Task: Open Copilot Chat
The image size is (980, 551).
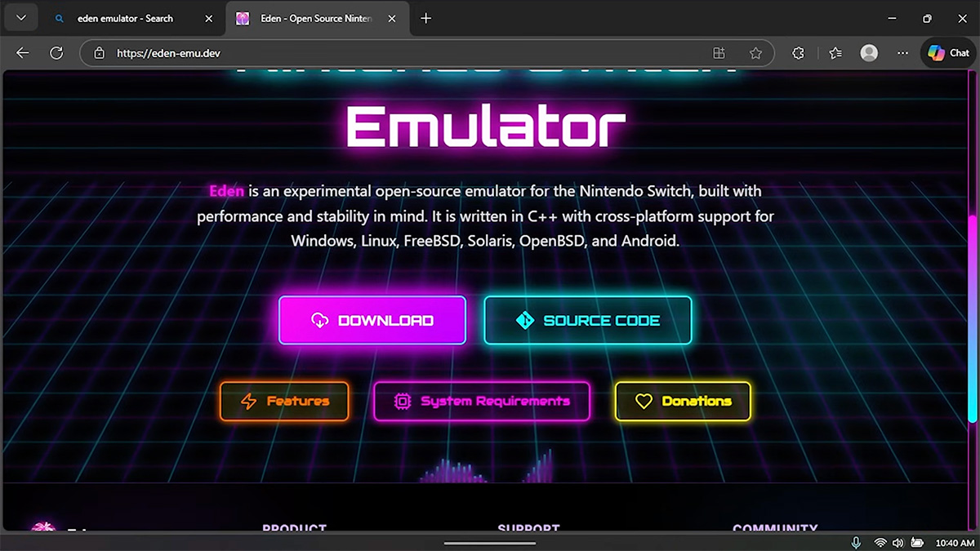Action: tap(947, 52)
